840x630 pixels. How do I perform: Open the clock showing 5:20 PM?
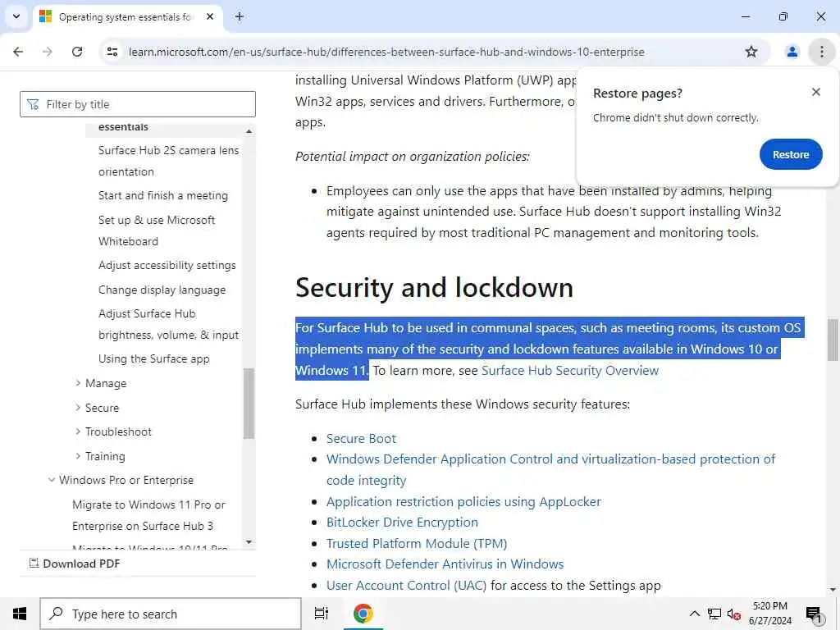click(769, 614)
